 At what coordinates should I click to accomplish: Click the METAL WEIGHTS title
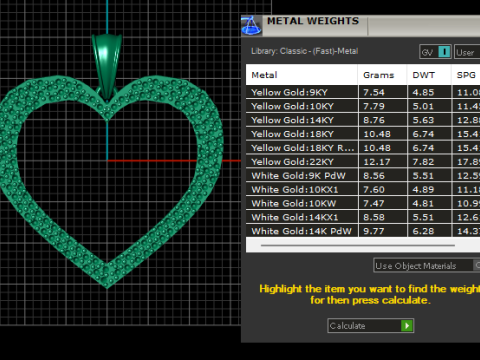(313, 21)
